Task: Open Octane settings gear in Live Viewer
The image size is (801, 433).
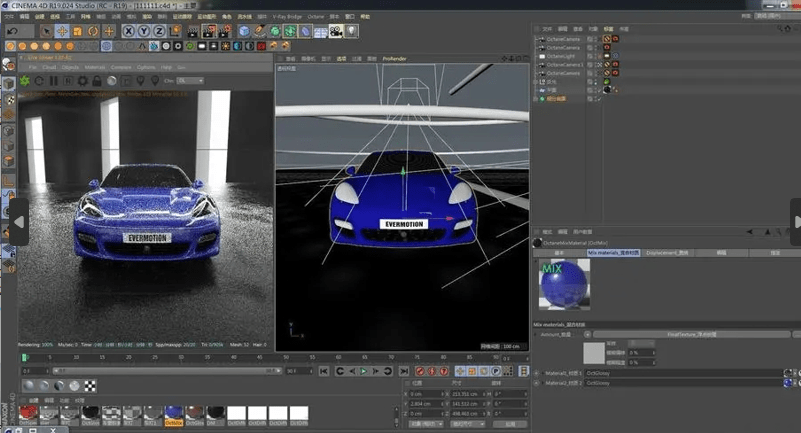Action: pyautogui.click(x=82, y=81)
